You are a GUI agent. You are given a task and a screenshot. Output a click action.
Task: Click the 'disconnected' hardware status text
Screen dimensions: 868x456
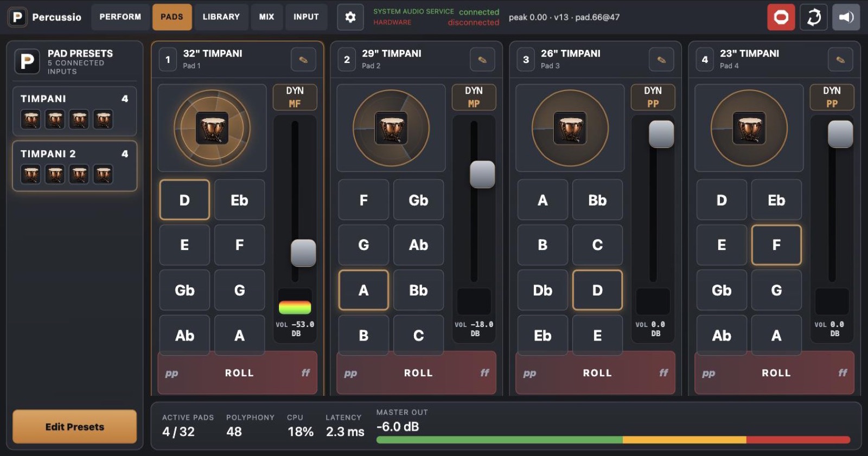(x=473, y=22)
